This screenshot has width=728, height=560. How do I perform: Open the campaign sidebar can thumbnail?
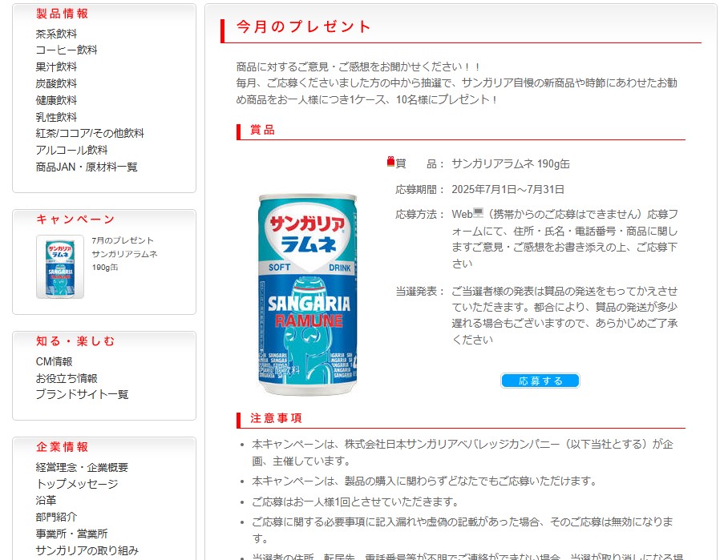[60, 267]
